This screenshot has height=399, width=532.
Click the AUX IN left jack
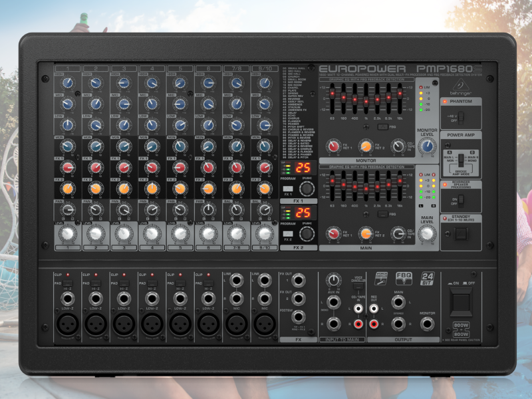(x=334, y=302)
